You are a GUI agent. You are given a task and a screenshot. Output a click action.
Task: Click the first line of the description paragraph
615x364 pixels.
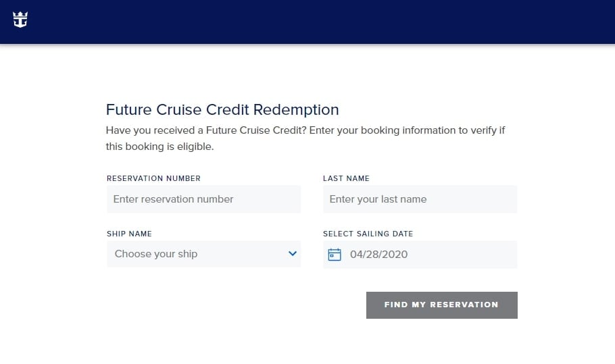tap(305, 130)
